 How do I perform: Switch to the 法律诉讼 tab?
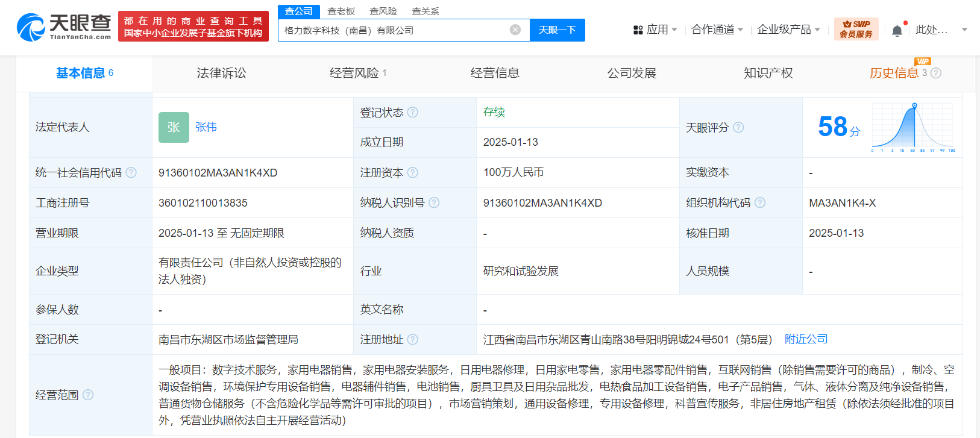click(x=221, y=74)
